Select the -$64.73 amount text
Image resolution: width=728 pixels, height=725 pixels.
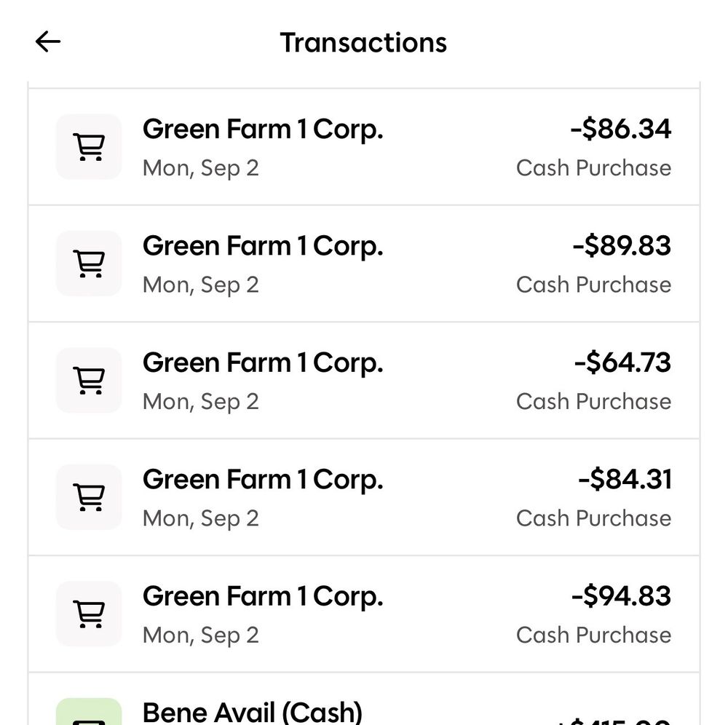[x=622, y=362]
